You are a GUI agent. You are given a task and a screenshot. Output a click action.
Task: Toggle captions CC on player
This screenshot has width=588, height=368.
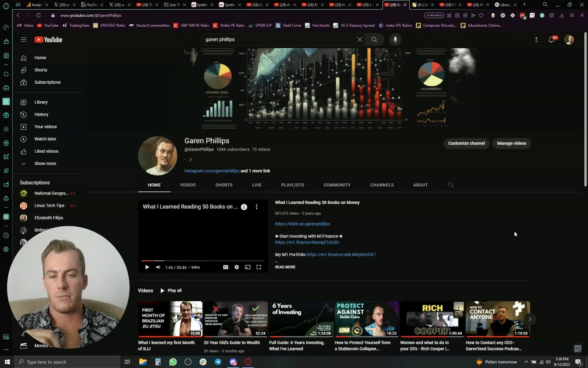[226, 267]
